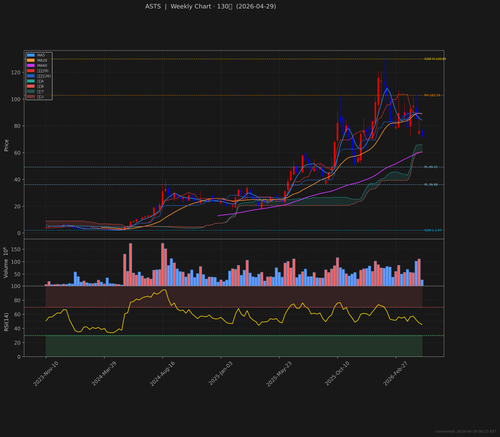
Task: Click the RSI axis tick "0"
Action: (19, 357)
